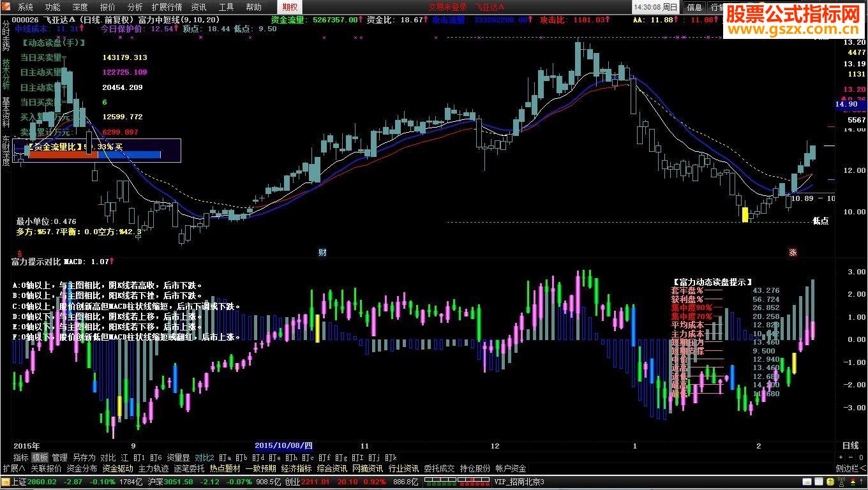The image size is (868, 490).
Task: Click the 期权 button in title bar
Action: tap(290, 7)
